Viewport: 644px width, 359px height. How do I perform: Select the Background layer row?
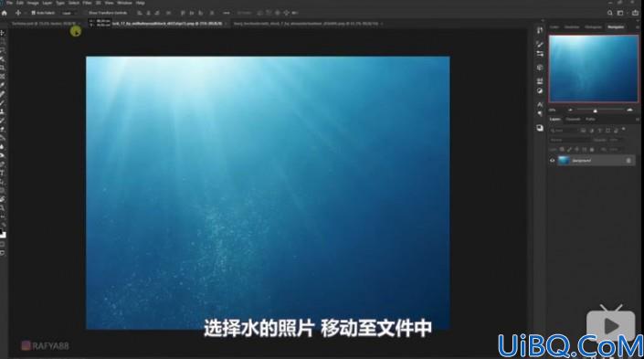pyautogui.click(x=592, y=161)
